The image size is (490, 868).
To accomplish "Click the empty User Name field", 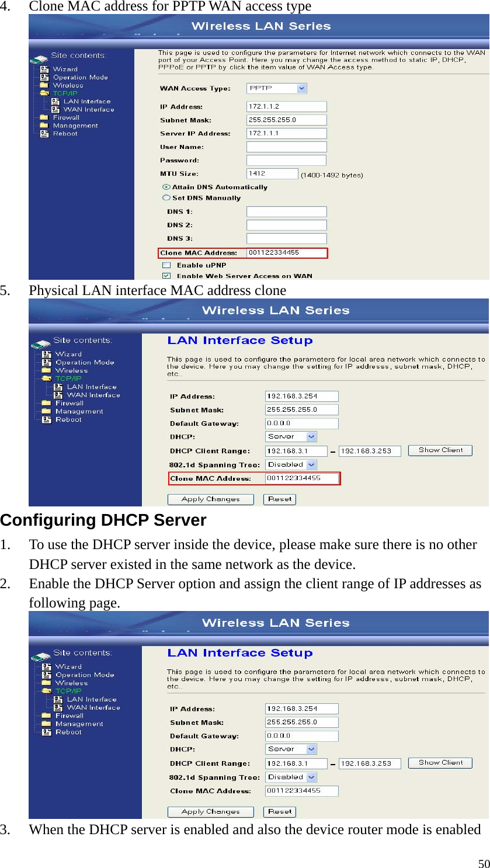I will [x=287, y=147].
